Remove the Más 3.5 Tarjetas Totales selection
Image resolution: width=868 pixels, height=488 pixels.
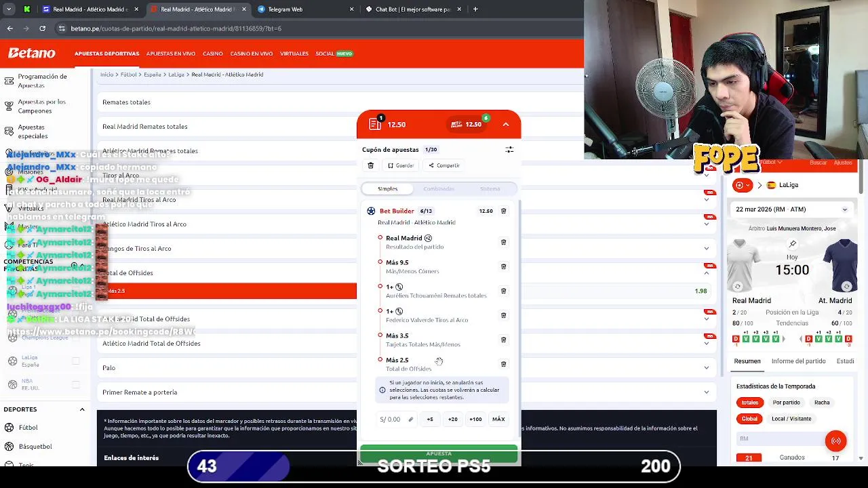(503, 340)
